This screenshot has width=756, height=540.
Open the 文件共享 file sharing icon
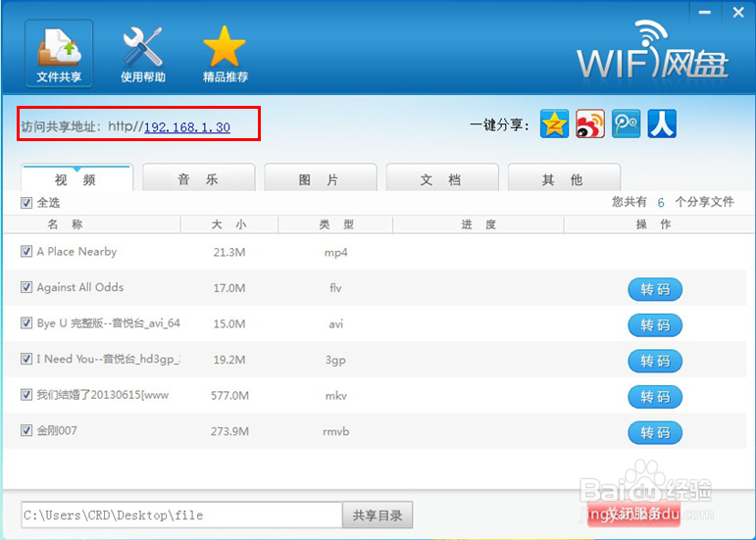click(59, 54)
